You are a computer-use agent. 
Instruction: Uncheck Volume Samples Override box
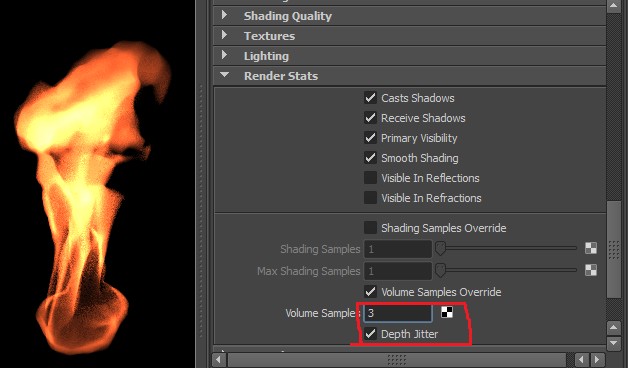(370, 292)
